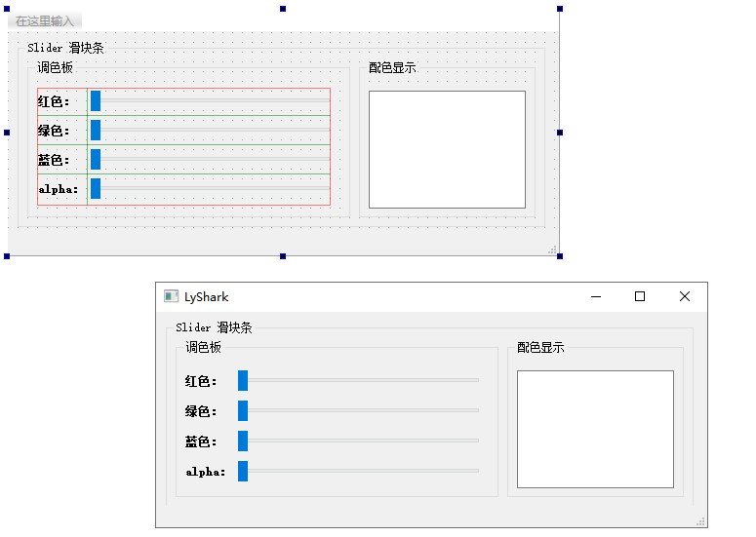Click the alpha label in the LyShark window
Image resolution: width=756 pixels, height=537 pixels.
(205, 472)
